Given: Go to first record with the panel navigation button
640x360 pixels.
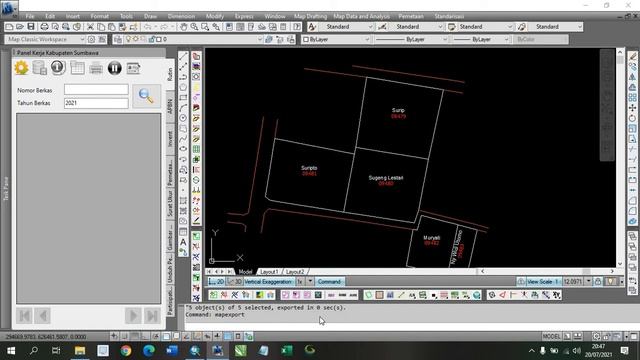Looking at the screenshot, I should click(x=24, y=316).
